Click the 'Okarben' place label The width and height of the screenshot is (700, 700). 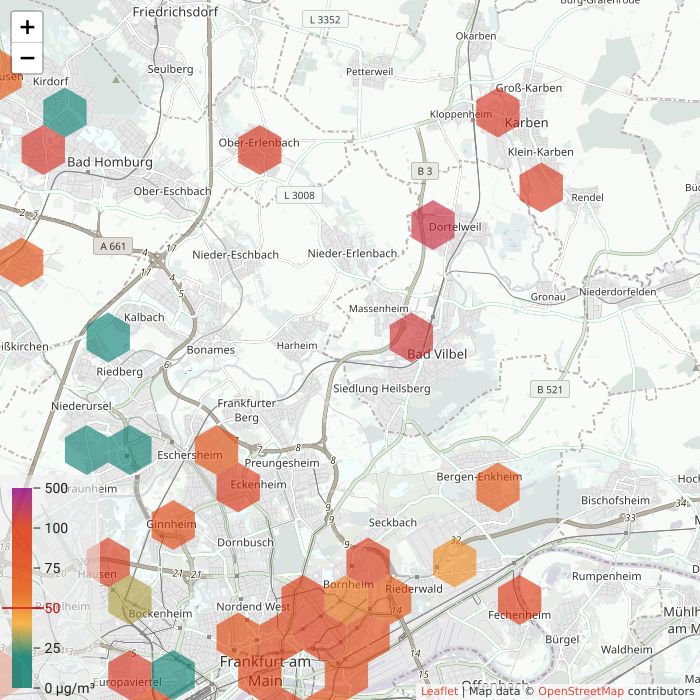476,36
